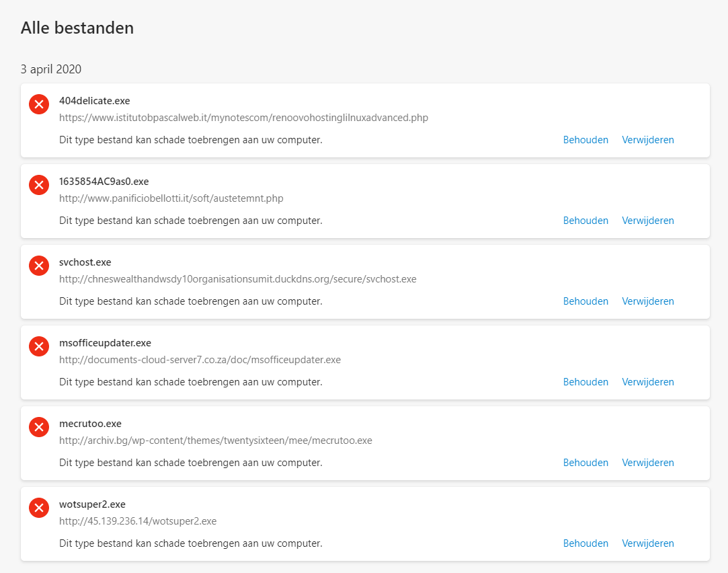Click the msofficeupdater.exe file name
Image resolution: width=728 pixels, height=573 pixels.
[x=105, y=343]
